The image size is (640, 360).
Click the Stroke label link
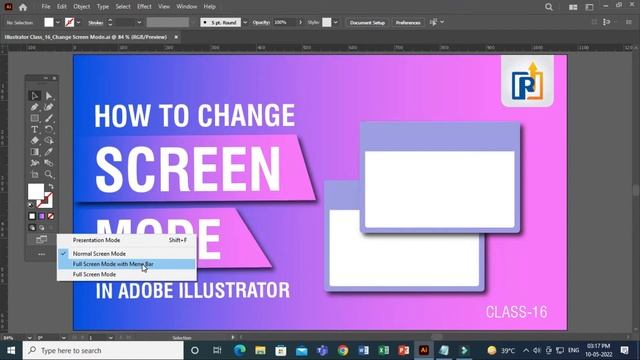pyautogui.click(x=96, y=23)
